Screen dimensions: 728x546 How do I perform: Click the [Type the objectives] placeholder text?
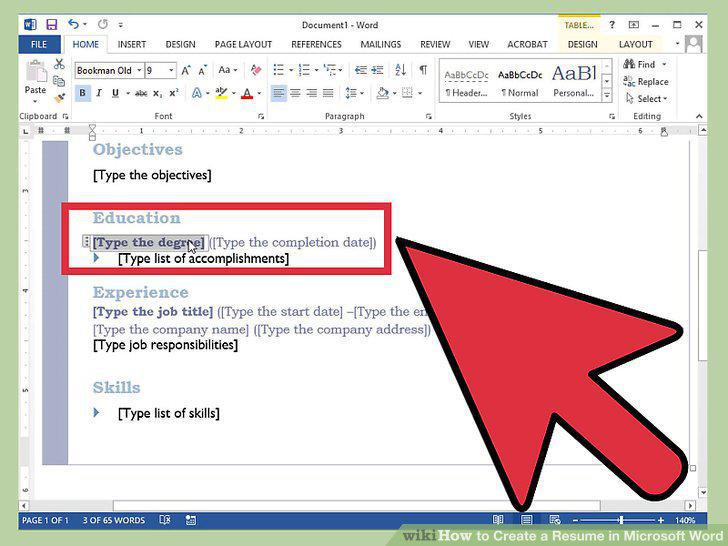[152, 175]
